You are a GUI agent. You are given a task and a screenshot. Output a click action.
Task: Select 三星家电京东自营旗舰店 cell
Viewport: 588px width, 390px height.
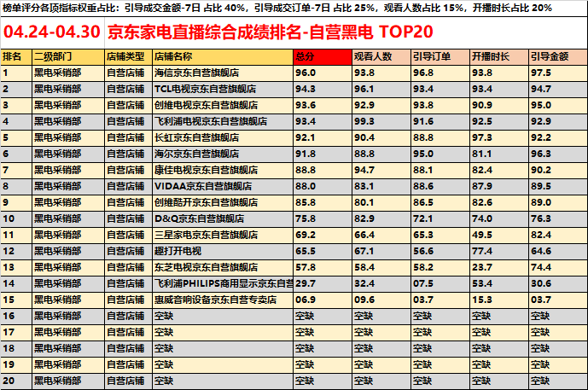coord(223,235)
